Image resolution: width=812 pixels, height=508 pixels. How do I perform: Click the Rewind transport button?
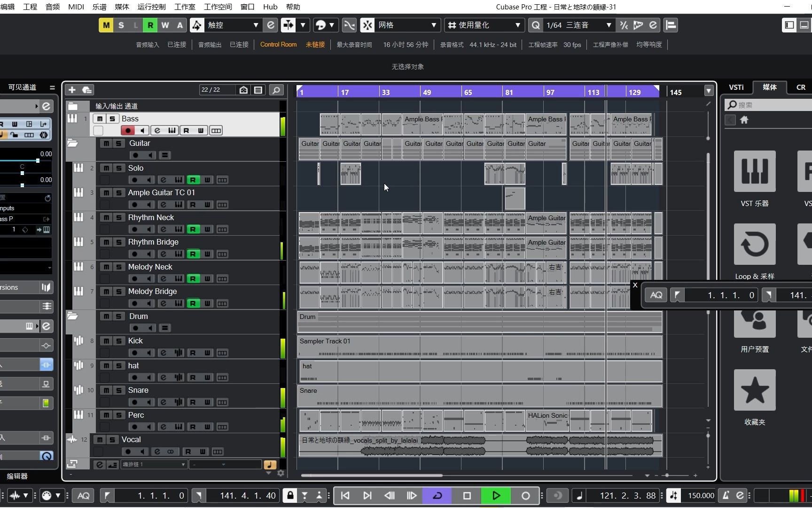tap(390, 495)
